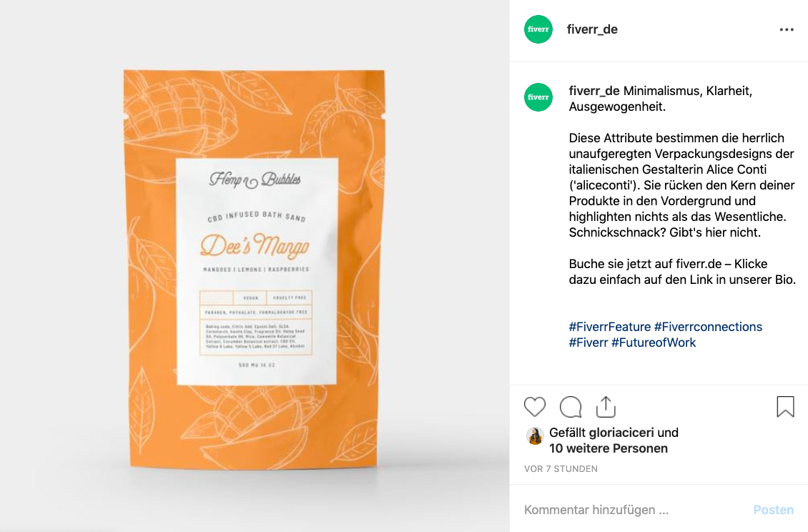Focus the Kommentar hinzufügen comment field
This screenshot has height=532, width=808.
[x=634, y=510]
